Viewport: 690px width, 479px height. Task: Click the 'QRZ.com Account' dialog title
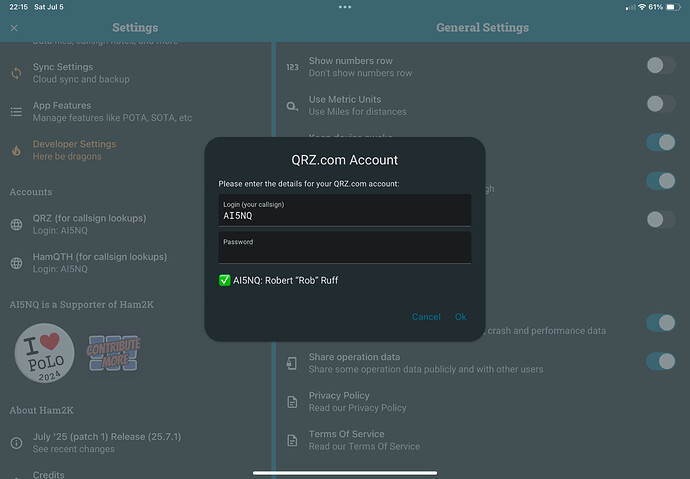[x=345, y=160]
